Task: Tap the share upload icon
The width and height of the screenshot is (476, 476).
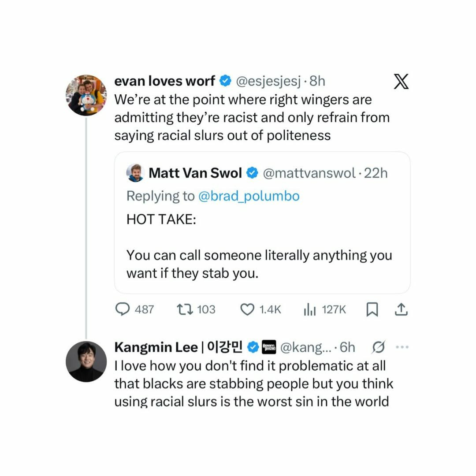Action: 401,310
